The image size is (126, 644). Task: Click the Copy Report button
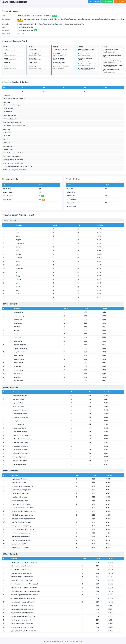point(94,2)
